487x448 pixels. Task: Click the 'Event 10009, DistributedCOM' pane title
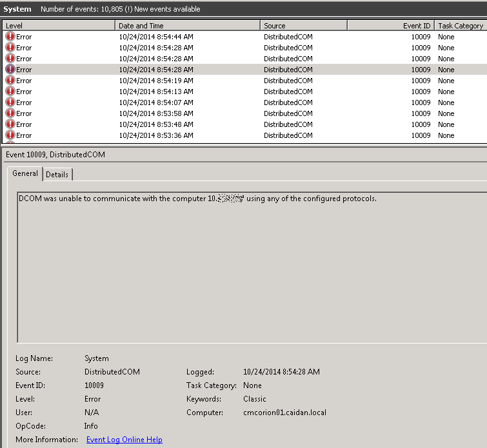pos(55,154)
